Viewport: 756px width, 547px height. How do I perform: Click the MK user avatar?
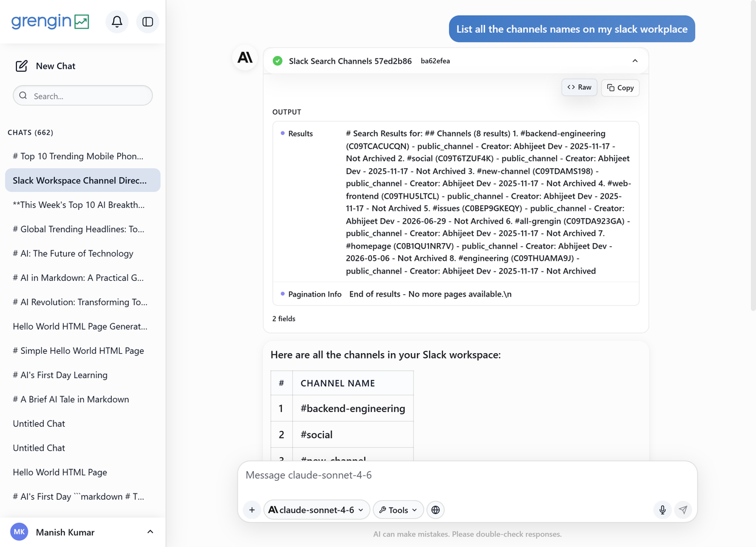point(19,532)
